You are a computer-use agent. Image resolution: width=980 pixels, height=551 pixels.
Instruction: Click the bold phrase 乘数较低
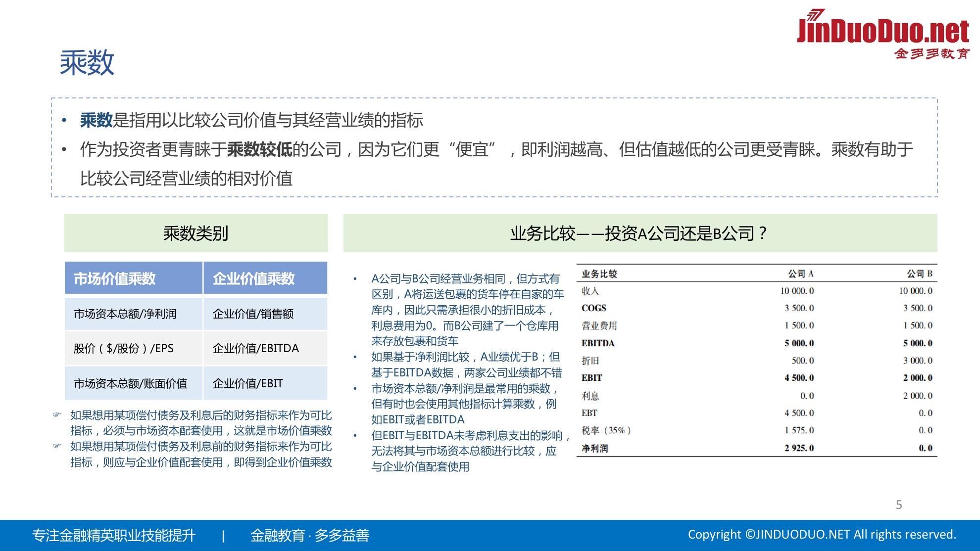(x=259, y=149)
